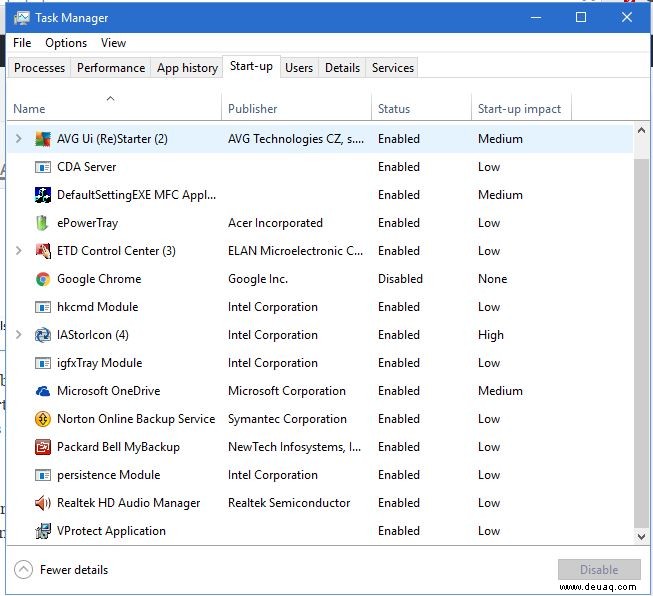The height and width of the screenshot is (596, 653).
Task: Switch to the App history tab
Action: tap(187, 67)
